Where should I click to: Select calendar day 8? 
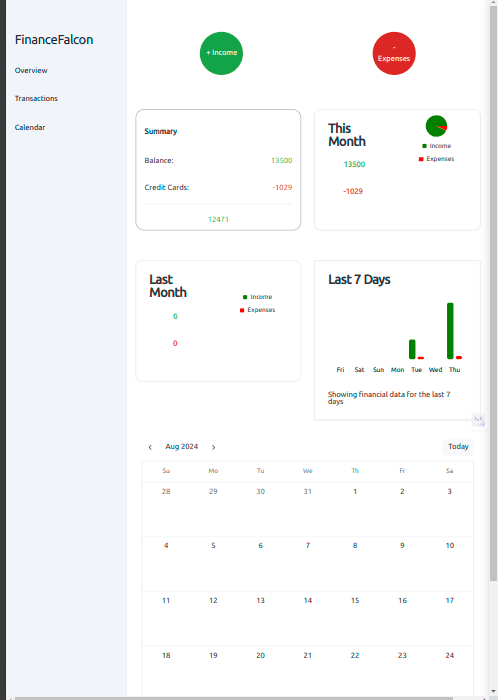(355, 546)
